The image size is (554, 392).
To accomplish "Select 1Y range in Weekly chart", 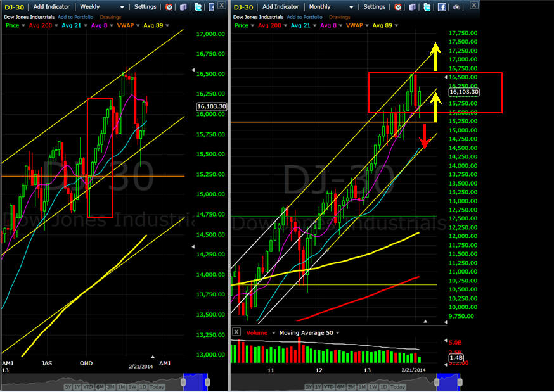I will pyautogui.click(x=77, y=387).
